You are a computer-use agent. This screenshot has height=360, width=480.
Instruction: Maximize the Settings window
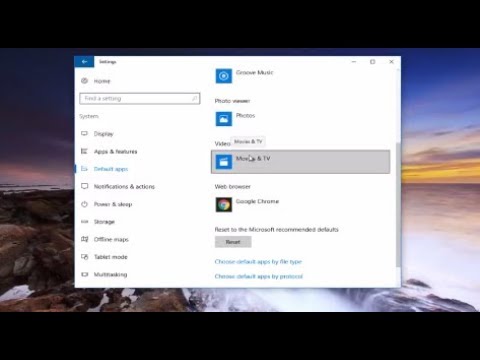(373, 62)
